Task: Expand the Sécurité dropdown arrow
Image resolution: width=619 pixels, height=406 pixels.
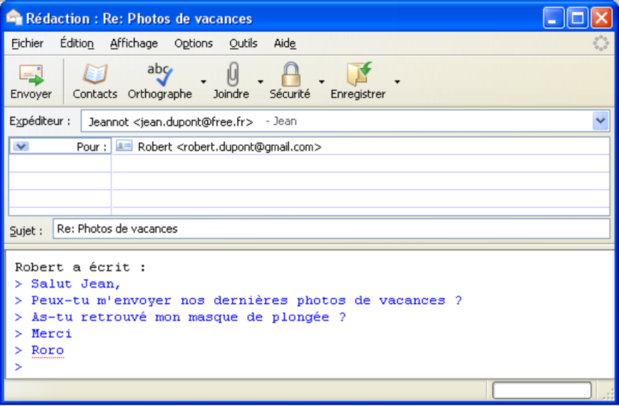Action: (321, 81)
